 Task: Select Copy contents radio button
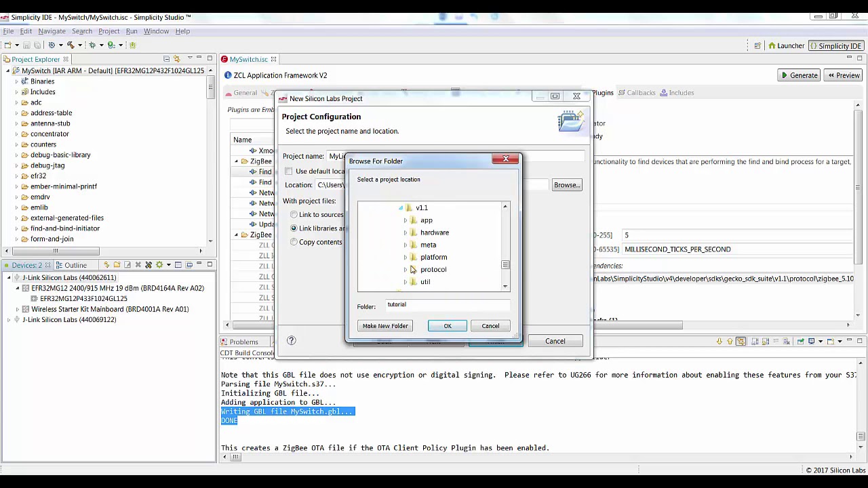click(294, 242)
